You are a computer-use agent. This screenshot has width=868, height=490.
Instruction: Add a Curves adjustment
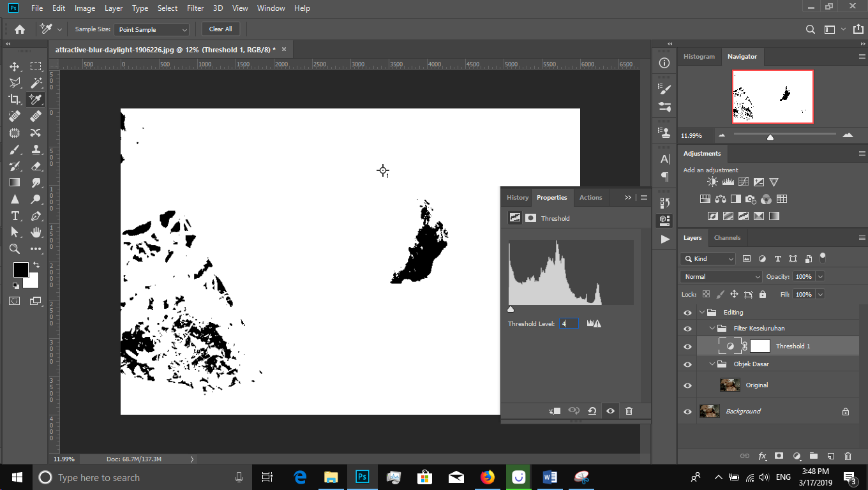coord(743,182)
